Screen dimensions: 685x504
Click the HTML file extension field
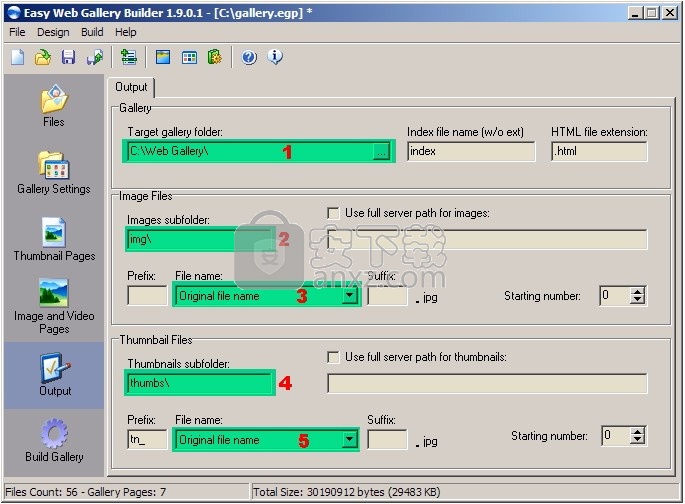pyautogui.click(x=599, y=151)
